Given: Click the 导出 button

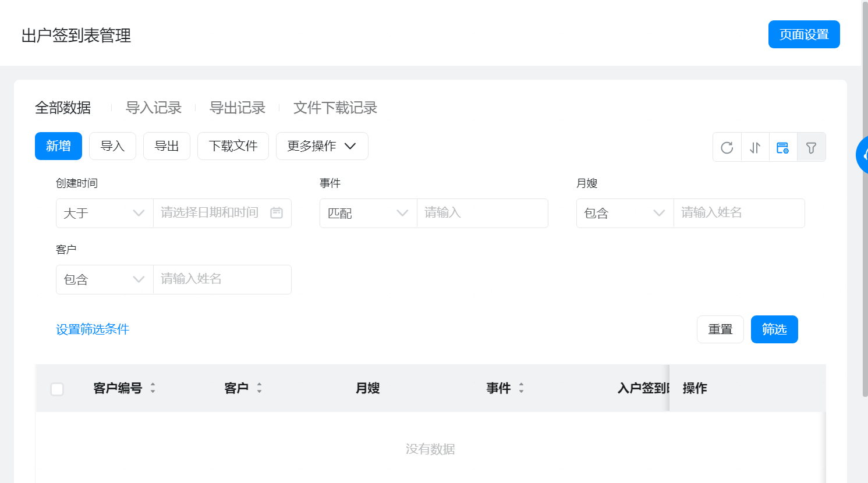Looking at the screenshot, I should 166,146.
